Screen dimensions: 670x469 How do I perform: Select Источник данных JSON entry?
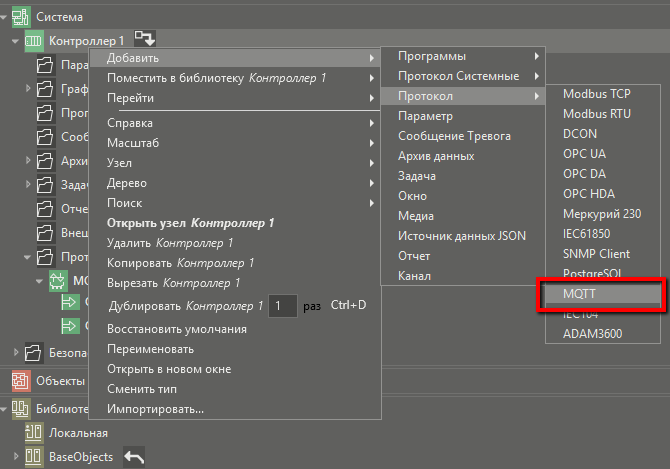tap(461, 236)
